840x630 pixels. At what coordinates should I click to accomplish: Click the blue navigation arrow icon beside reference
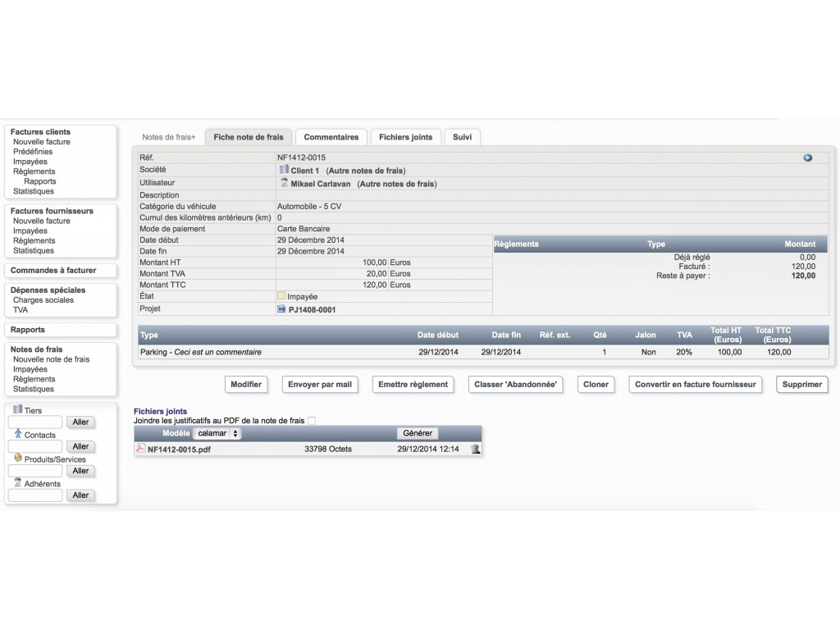tap(807, 157)
